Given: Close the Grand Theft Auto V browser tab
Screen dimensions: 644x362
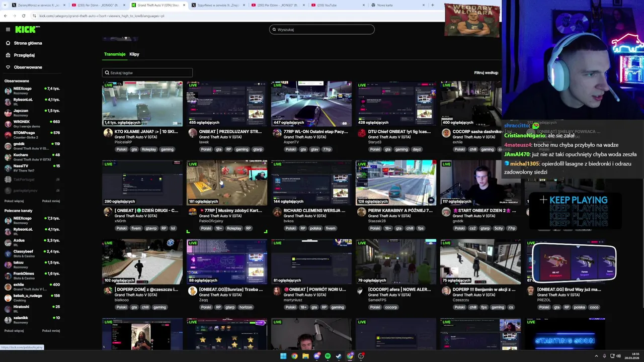Looking at the screenshot, I should tap(184, 5).
